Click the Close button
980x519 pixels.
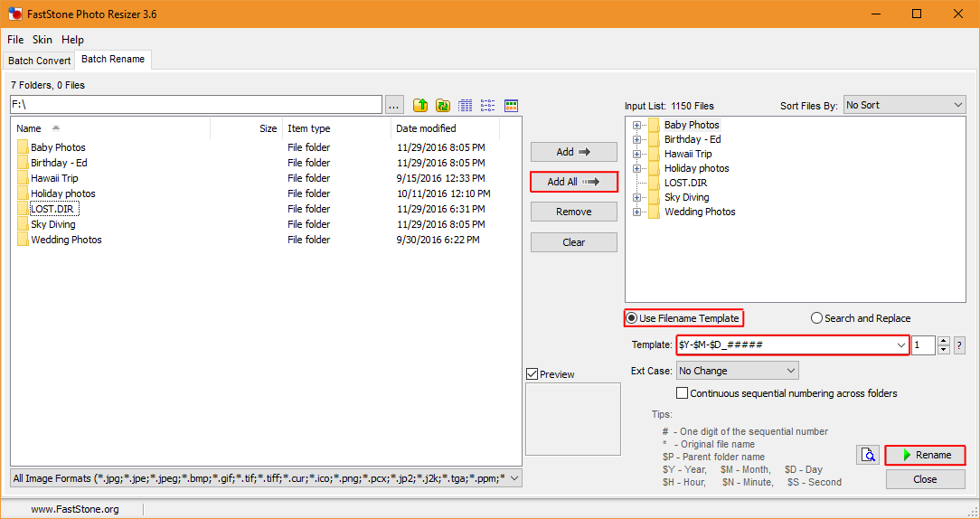(x=926, y=479)
